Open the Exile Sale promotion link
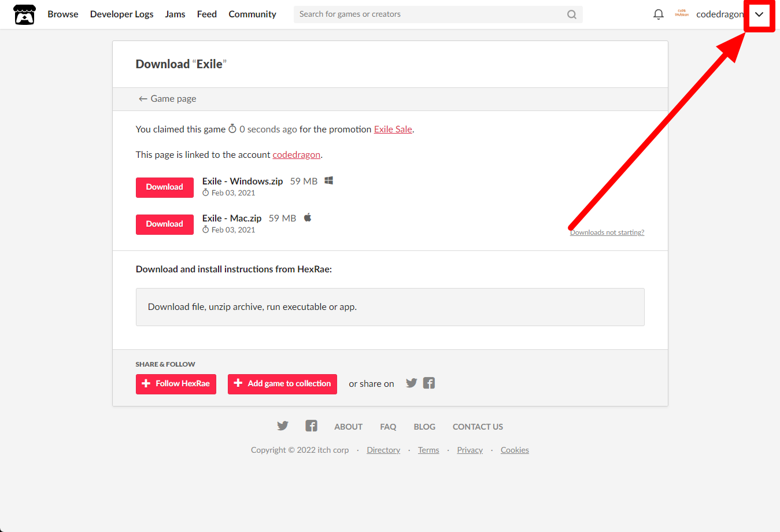This screenshot has width=780, height=532. [x=393, y=130]
